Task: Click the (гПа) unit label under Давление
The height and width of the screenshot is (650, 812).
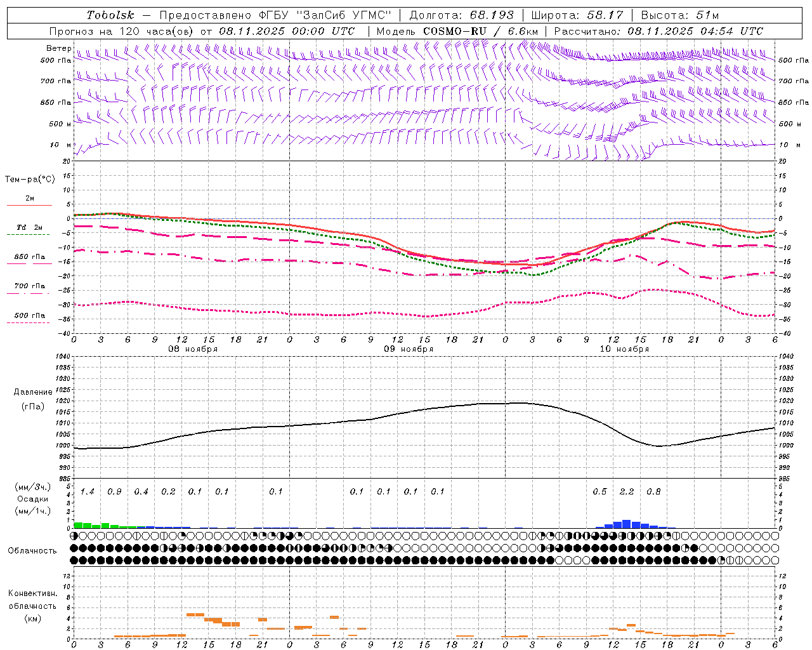Action: (x=33, y=406)
